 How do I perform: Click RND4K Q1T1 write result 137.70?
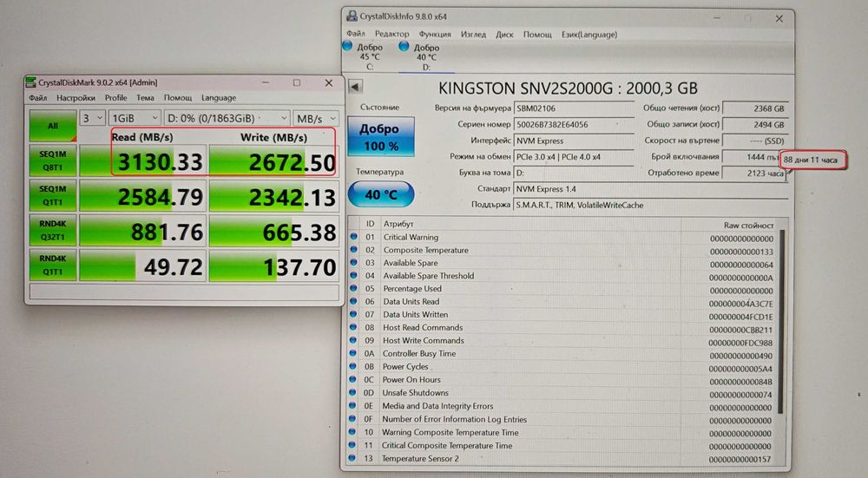(274, 265)
